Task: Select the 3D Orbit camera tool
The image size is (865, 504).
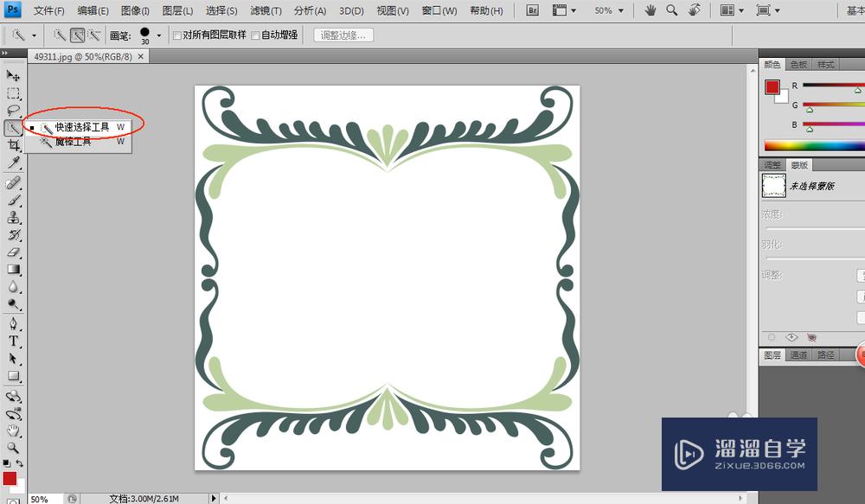Action: coord(13,413)
